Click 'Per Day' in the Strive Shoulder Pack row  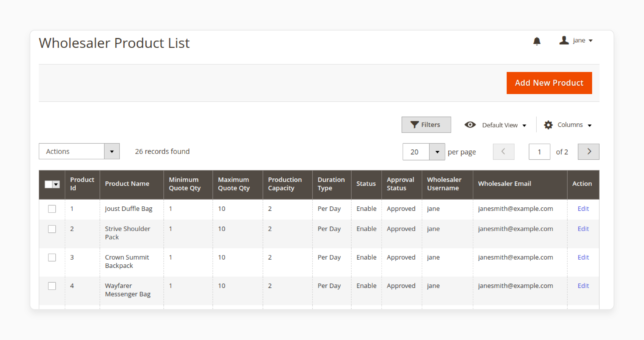click(329, 229)
